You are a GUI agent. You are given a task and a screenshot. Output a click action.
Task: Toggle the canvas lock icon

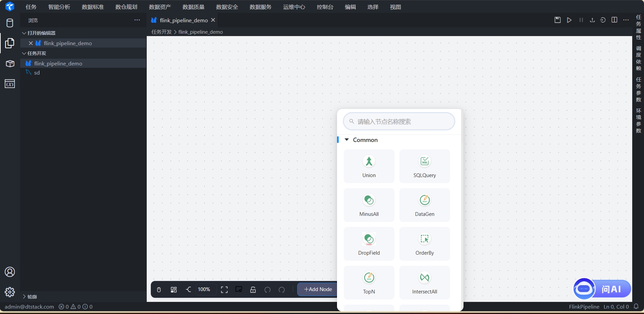tap(253, 289)
